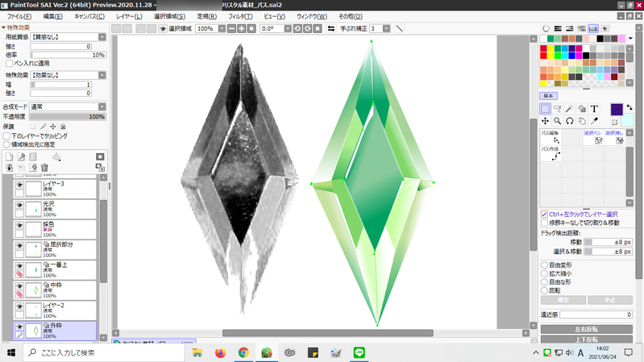Select the lasso selection tool
The image size is (644, 362).
click(557, 109)
